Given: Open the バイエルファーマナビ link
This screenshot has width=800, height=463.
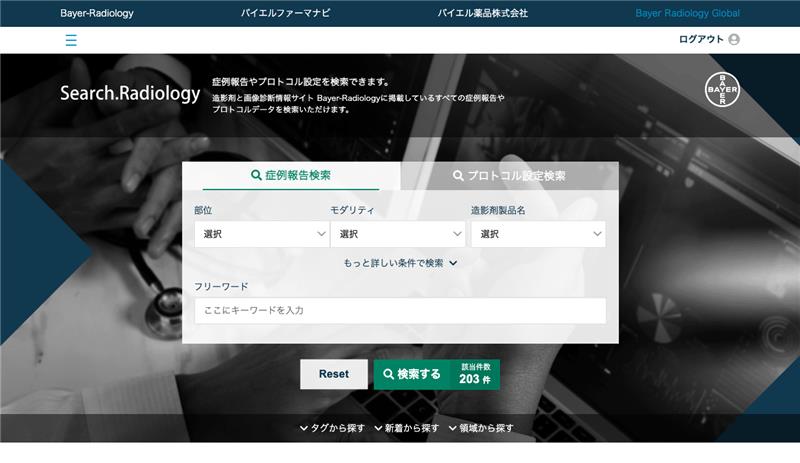Looking at the screenshot, I should tap(285, 13).
